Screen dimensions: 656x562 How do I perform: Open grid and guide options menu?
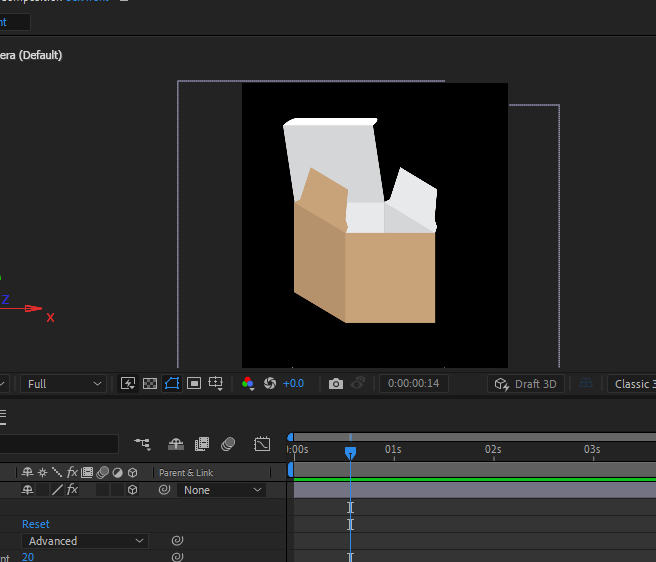(x=216, y=383)
